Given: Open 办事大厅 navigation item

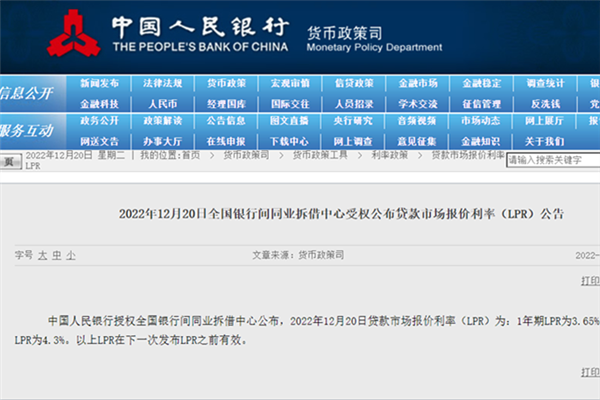Looking at the screenshot, I should [163, 141].
